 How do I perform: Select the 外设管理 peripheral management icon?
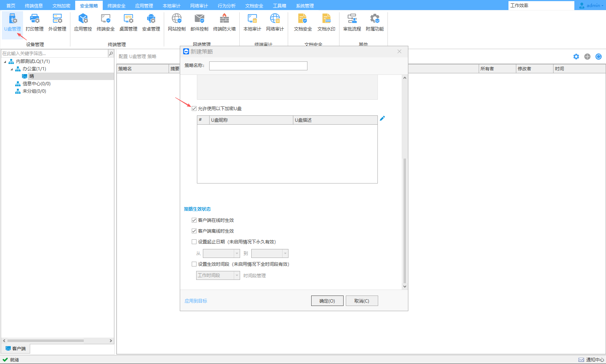(57, 22)
